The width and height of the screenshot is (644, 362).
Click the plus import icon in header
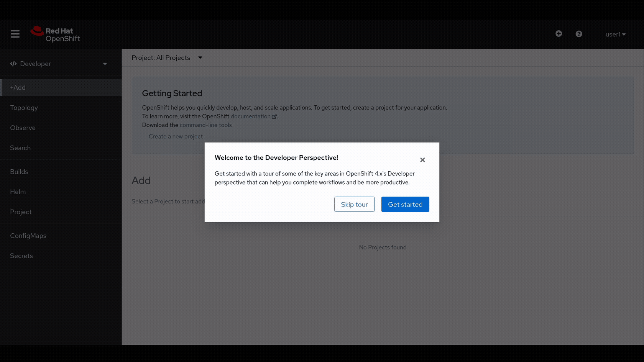tap(559, 34)
